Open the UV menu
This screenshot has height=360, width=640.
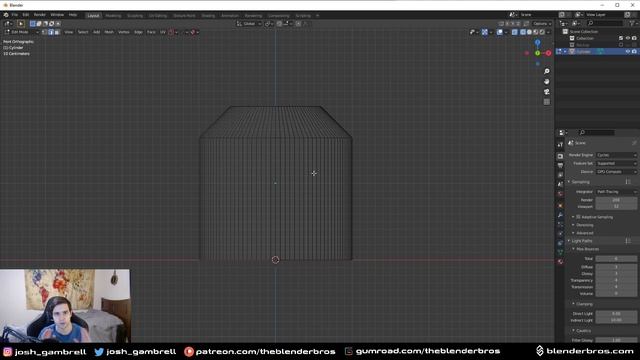pyautogui.click(x=162, y=32)
